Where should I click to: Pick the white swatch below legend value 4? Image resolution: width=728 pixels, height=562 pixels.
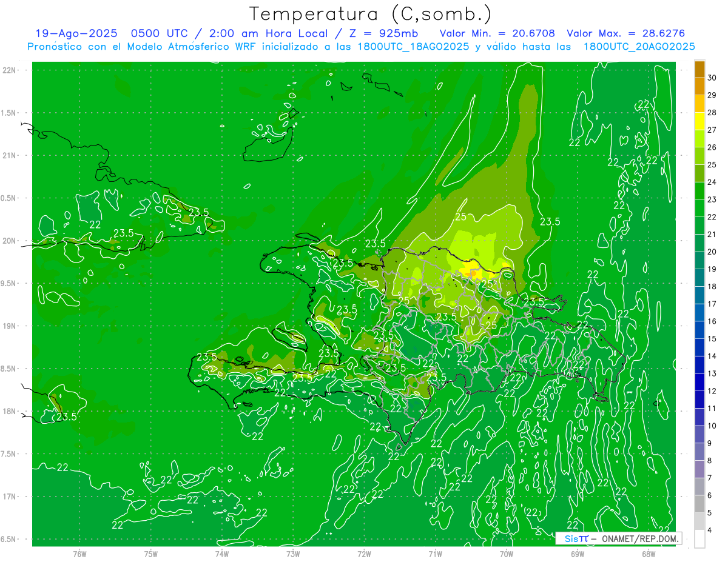coord(699,539)
